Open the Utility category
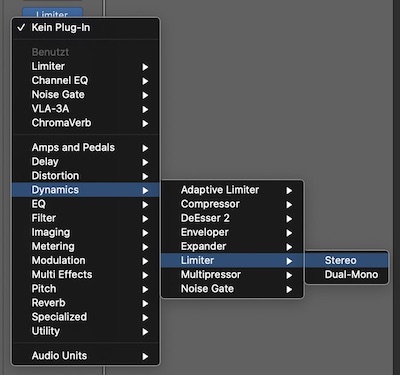 pyautogui.click(x=86, y=331)
